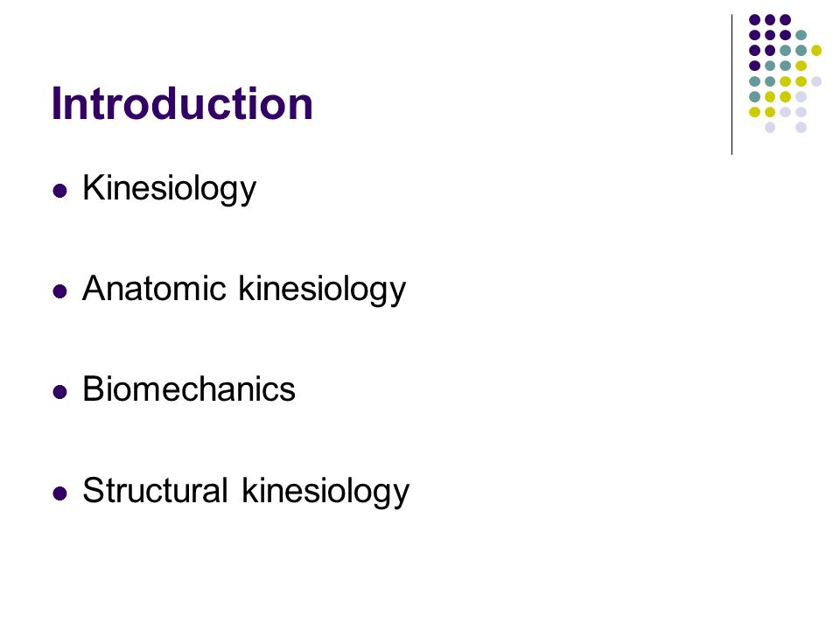This screenshot has height=630, width=840.
Task: Click the Introduction slide title
Action: click(182, 103)
